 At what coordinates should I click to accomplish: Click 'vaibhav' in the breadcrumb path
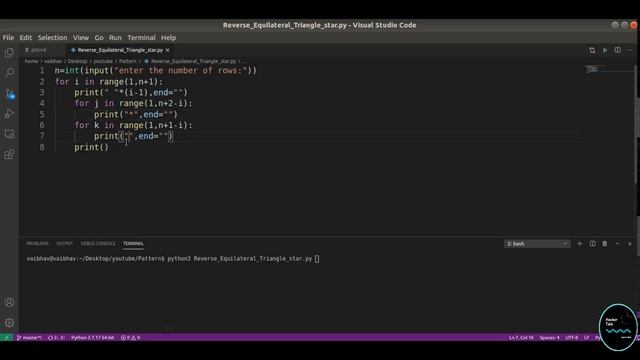click(x=53, y=61)
